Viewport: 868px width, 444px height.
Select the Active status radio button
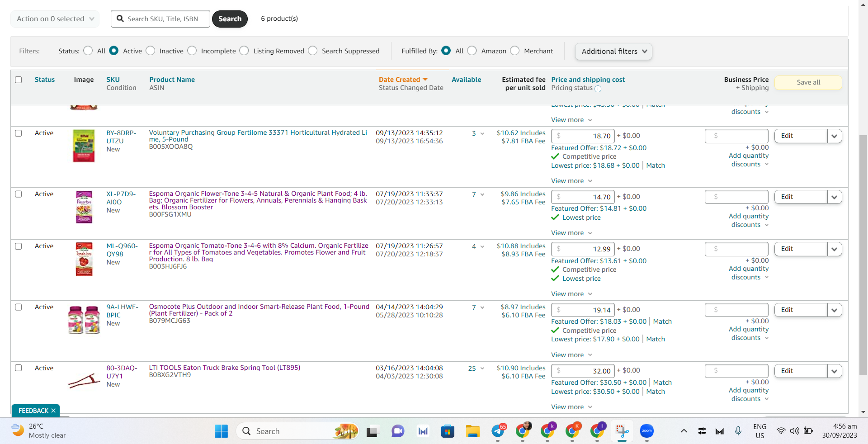coord(114,51)
